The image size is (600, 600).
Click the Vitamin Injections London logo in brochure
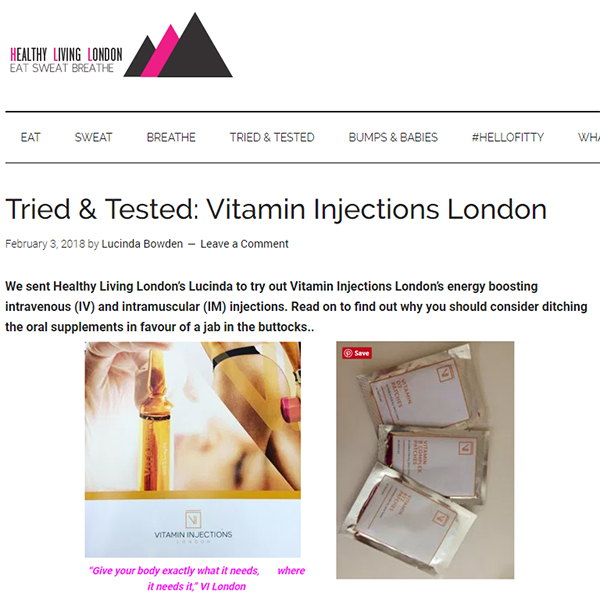click(x=193, y=527)
